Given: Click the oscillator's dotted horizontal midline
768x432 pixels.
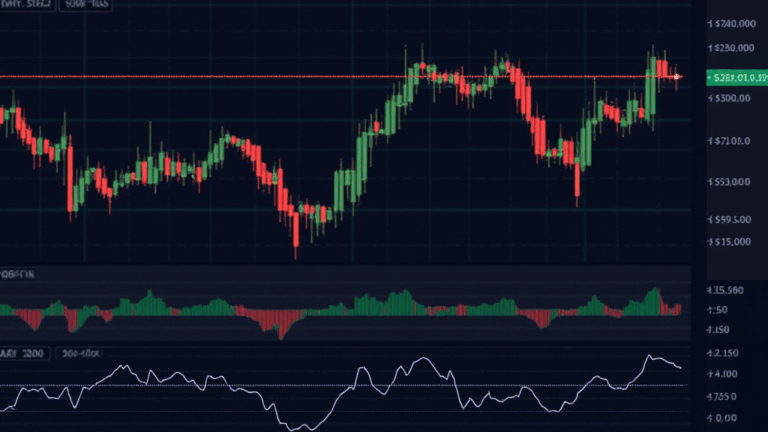Looking at the screenshot, I should 343,385.
